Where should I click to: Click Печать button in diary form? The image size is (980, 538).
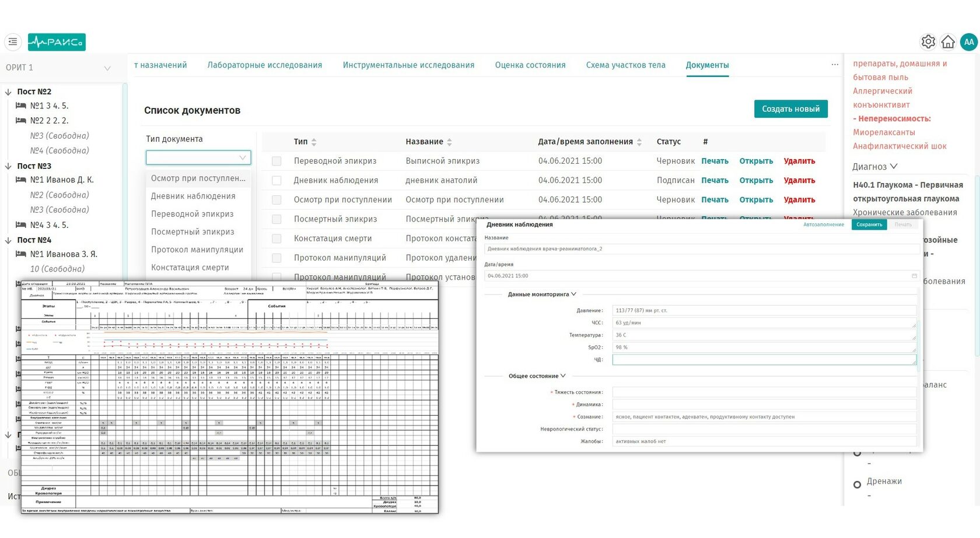(903, 224)
